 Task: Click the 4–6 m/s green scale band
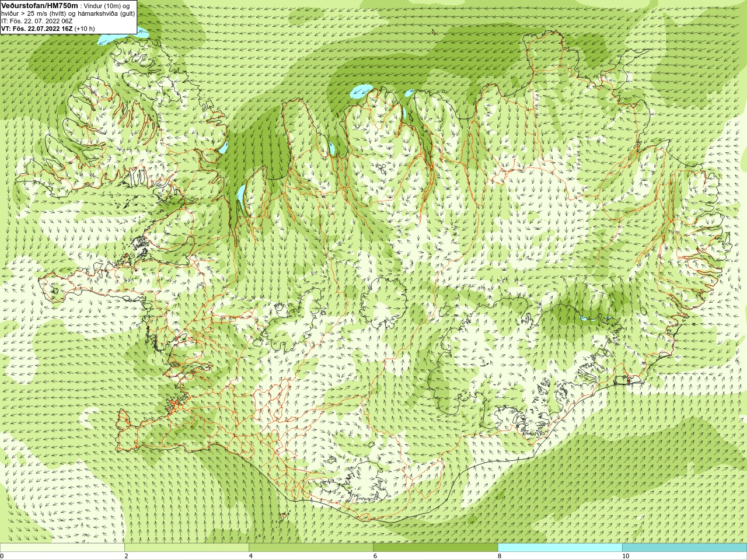(x=311, y=548)
